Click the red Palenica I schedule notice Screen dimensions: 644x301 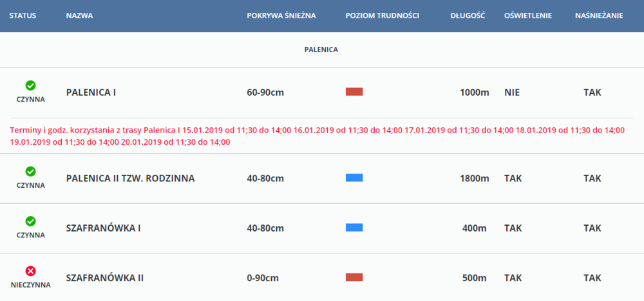(x=317, y=136)
